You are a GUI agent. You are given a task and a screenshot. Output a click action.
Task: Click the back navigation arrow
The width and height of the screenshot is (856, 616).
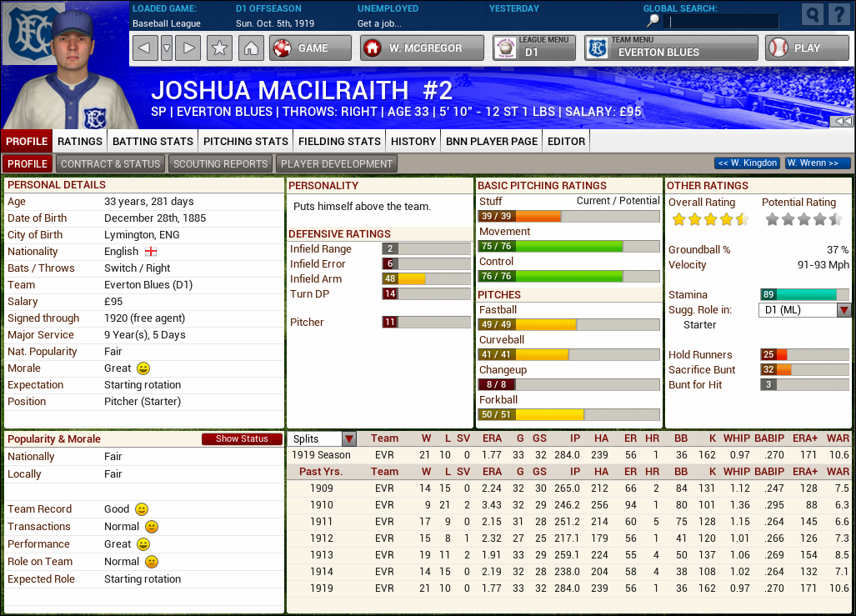144,48
